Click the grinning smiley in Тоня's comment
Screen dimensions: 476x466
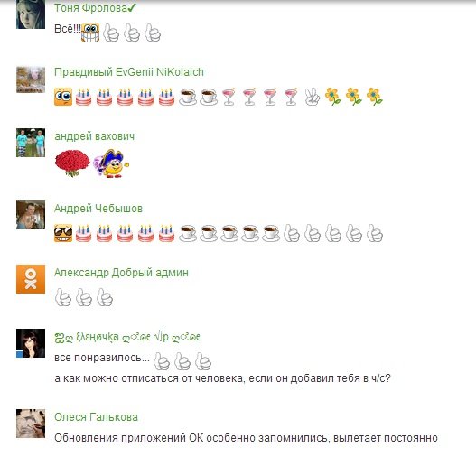pyautogui.click(x=90, y=33)
